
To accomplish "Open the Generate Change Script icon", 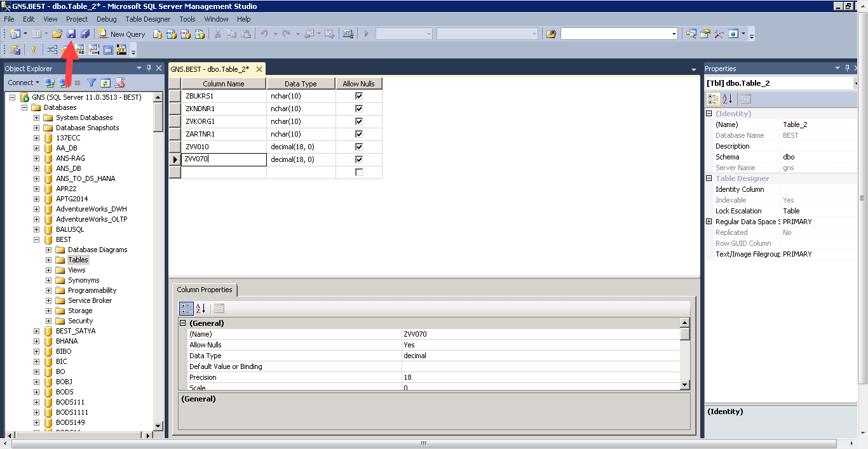I will coord(14,50).
